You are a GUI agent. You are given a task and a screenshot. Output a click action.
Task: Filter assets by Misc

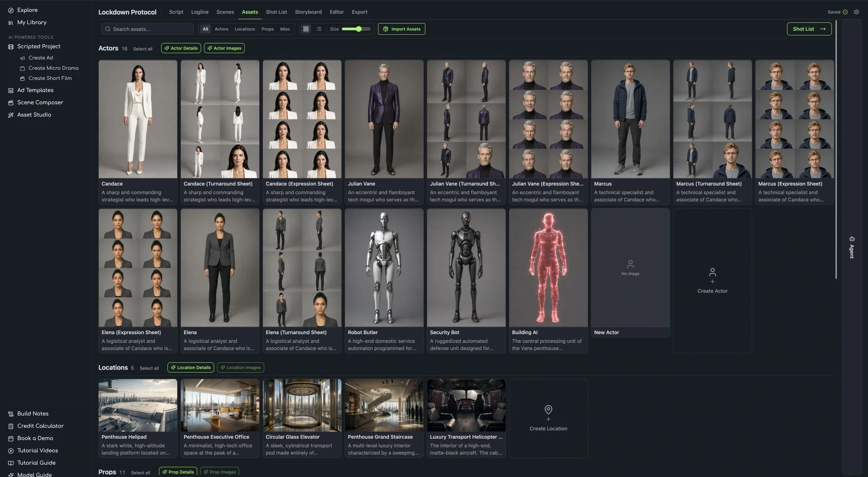pos(285,29)
